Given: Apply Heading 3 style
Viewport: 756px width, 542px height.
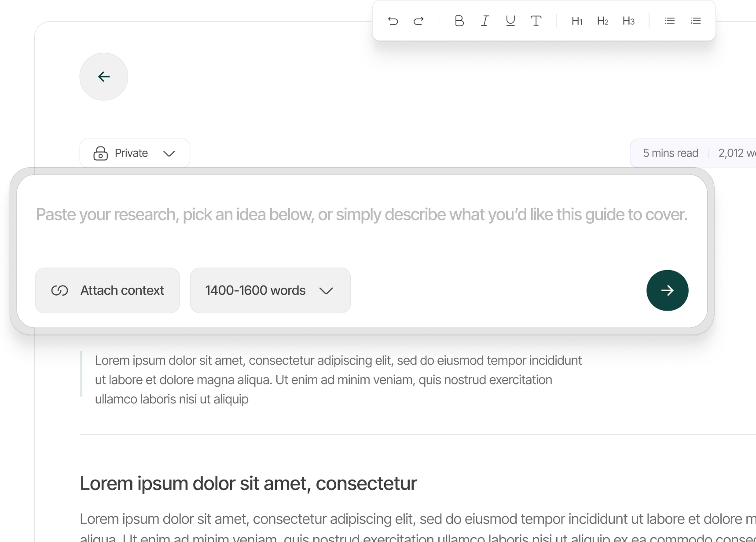Looking at the screenshot, I should click(x=628, y=21).
